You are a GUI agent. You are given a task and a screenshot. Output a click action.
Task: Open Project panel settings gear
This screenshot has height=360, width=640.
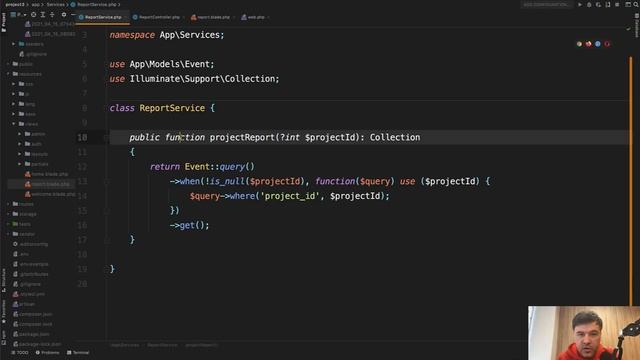pos(64,15)
